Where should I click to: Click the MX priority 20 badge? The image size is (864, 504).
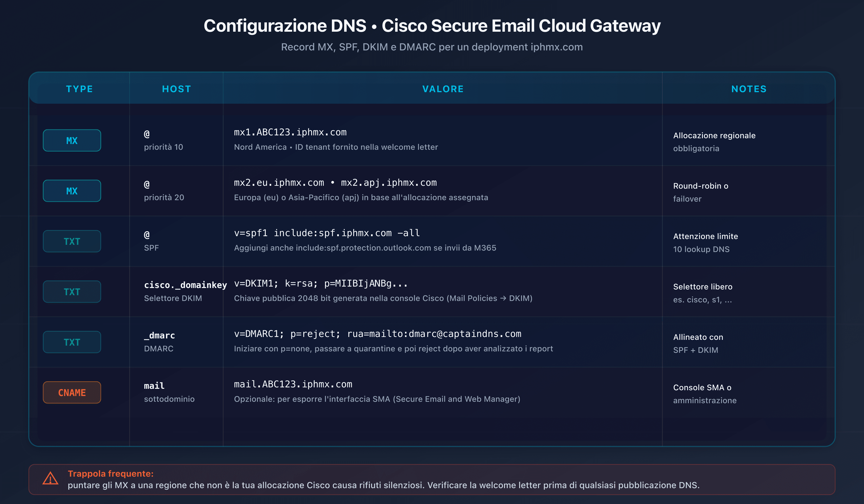pos(72,191)
